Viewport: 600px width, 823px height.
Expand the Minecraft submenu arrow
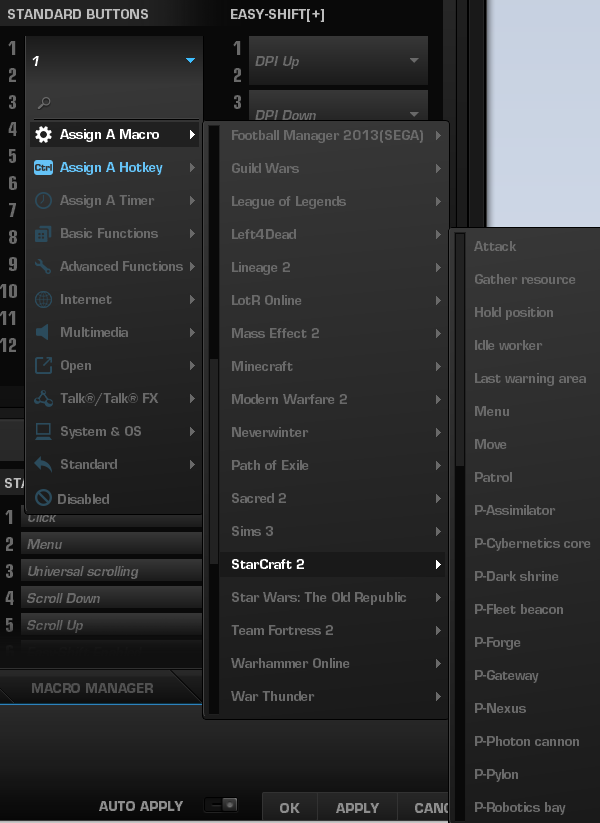(438, 366)
